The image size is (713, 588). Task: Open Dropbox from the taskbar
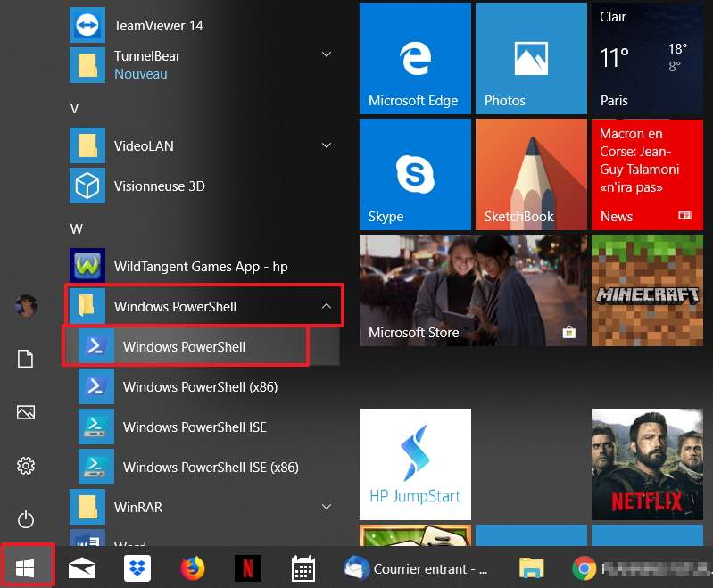click(137, 567)
